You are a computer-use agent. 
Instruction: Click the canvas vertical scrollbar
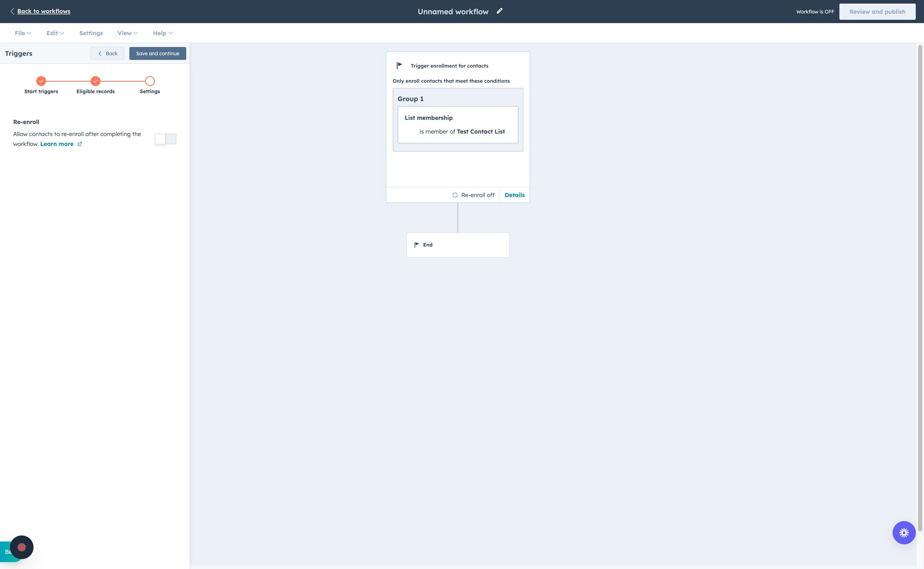click(x=920, y=288)
